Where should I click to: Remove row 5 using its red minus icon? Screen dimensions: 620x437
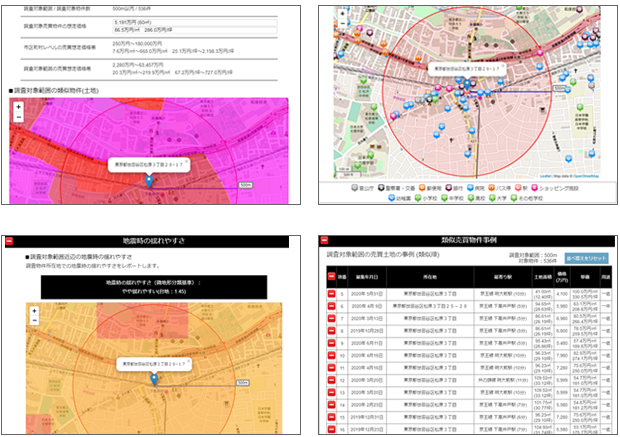coord(330,293)
